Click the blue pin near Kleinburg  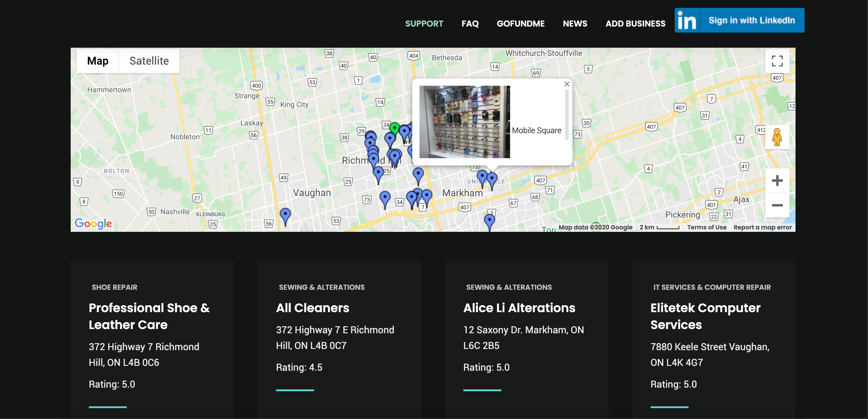click(x=285, y=214)
